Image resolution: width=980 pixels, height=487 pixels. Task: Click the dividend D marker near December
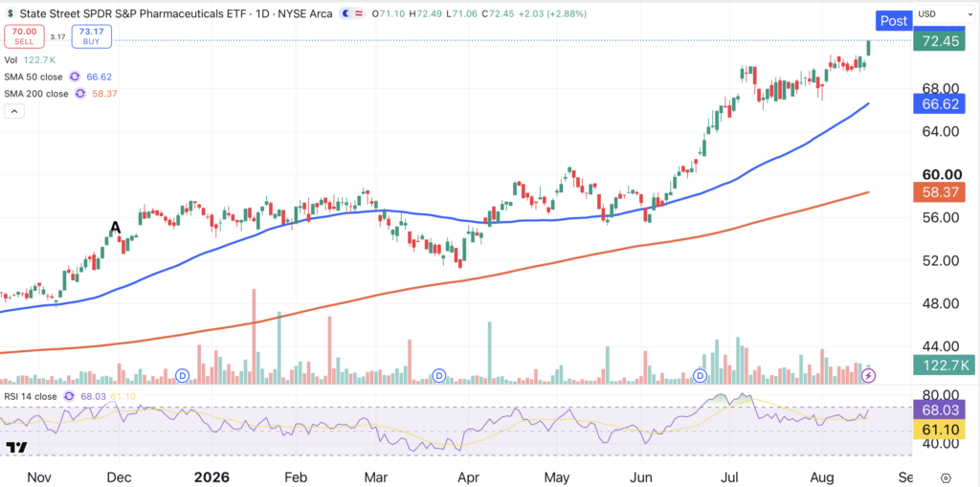click(183, 376)
